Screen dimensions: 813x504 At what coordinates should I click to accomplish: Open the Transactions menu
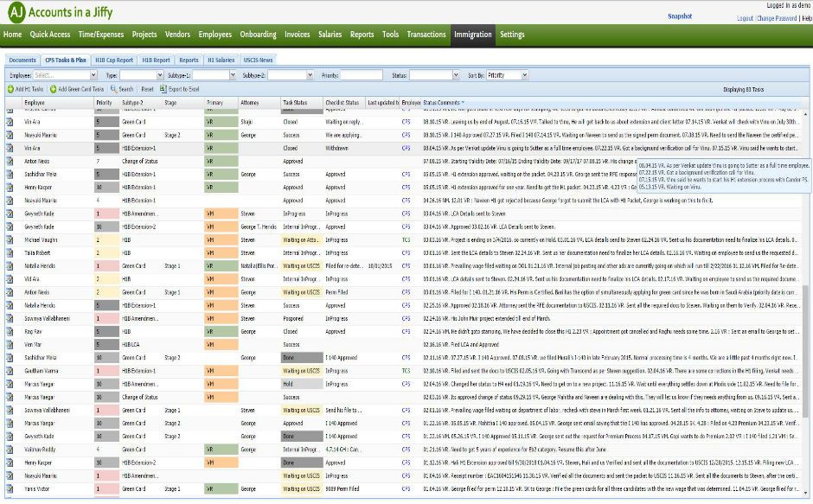[x=426, y=35]
